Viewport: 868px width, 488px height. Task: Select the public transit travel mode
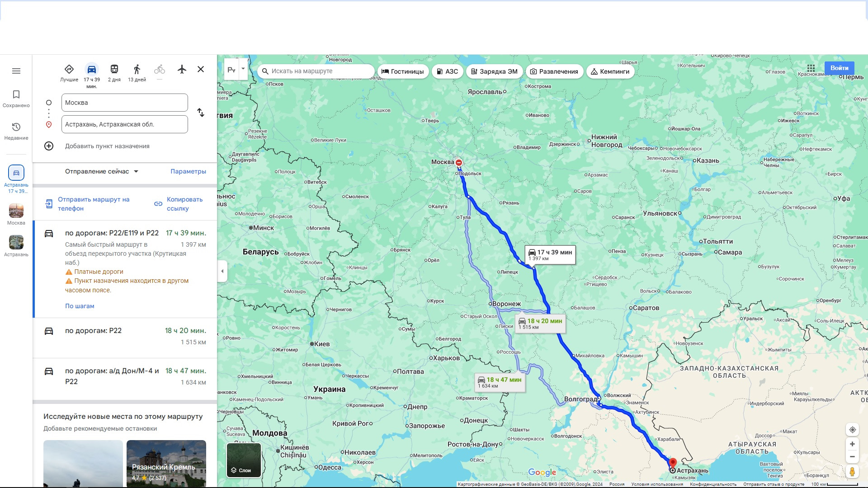click(114, 70)
